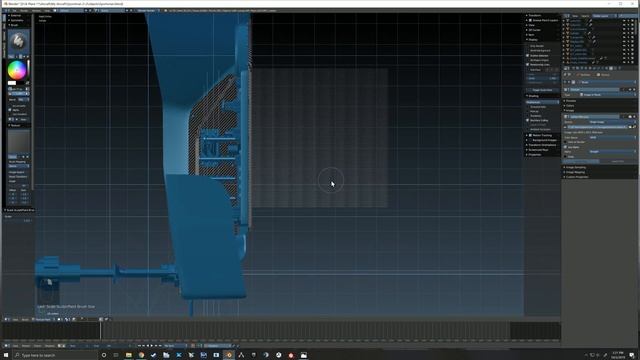Open the No Sync dropdown in timeline
640x360 pixels.
click(x=176, y=346)
